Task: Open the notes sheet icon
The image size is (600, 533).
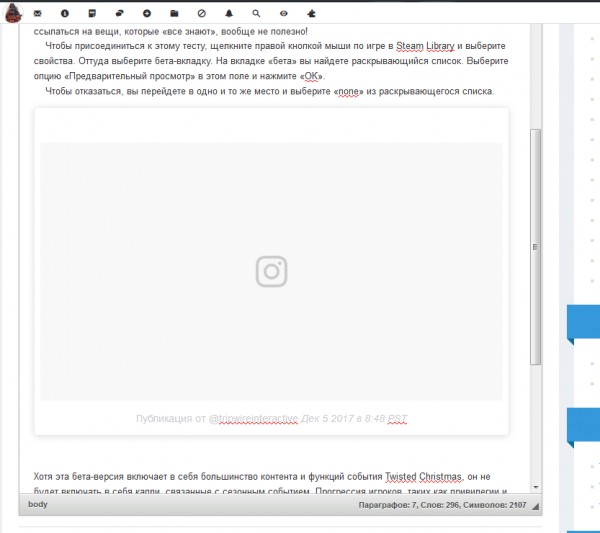Action: (x=92, y=13)
